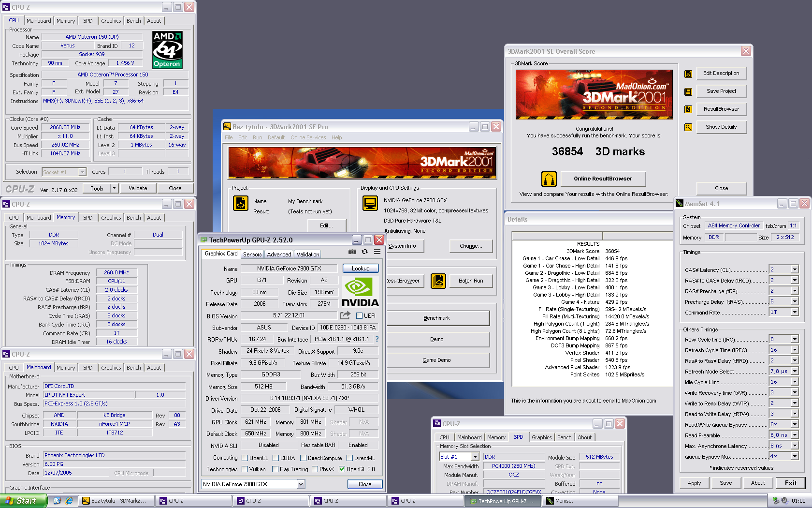Click the GPU-Z screenshot camera icon
The image size is (812, 508).
[352, 252]
